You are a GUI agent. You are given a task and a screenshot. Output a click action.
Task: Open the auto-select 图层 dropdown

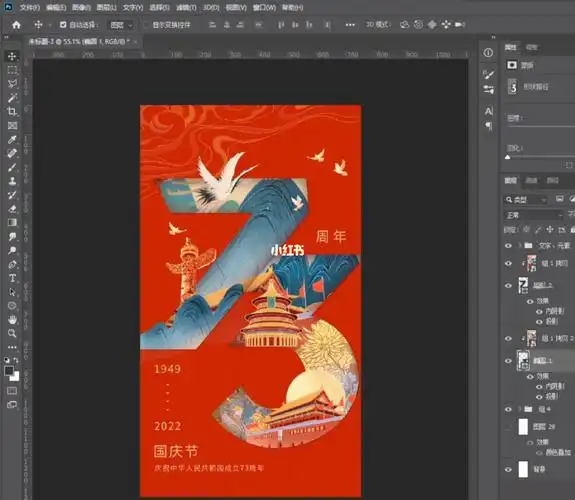(x=121, y=25)
